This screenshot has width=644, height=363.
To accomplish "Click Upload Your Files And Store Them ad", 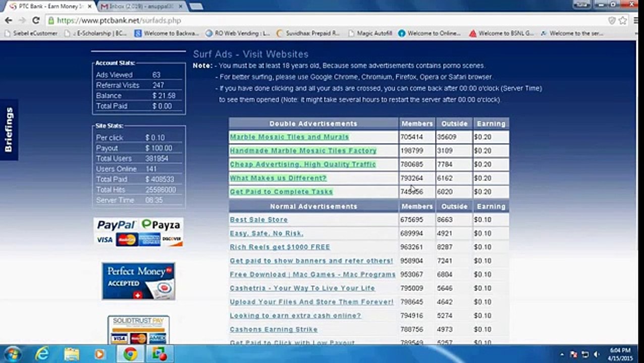I will pyautogui.click(x=311, y=301).
